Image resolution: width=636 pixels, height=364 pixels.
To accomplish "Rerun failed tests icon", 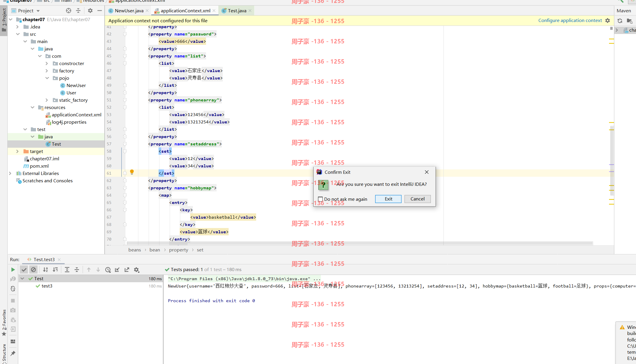I will click(x=13, y=279).
